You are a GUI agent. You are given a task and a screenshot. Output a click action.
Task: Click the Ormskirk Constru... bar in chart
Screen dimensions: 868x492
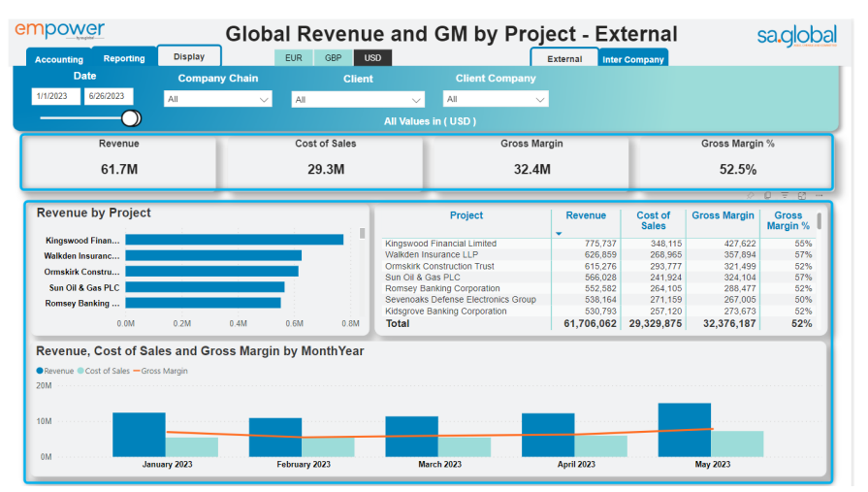point(211,272)
